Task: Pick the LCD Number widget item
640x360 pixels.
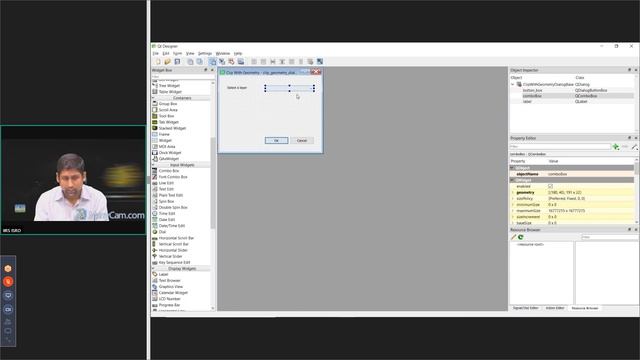Action: pos(169,299)
